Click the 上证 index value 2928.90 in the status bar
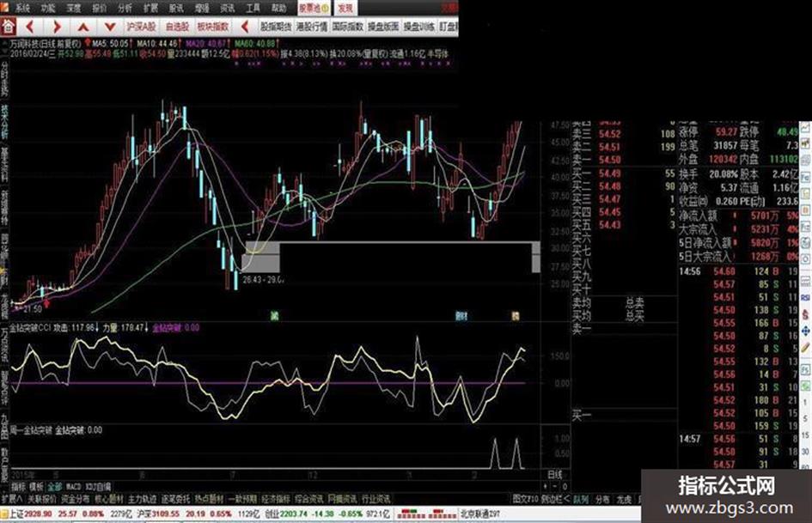 point(39,514)
